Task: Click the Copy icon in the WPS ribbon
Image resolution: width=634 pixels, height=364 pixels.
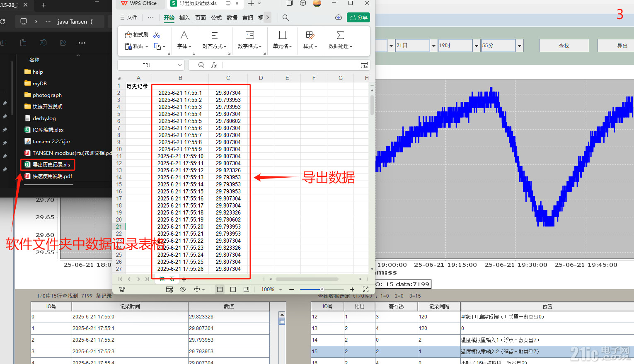Action: pos(157,46)
